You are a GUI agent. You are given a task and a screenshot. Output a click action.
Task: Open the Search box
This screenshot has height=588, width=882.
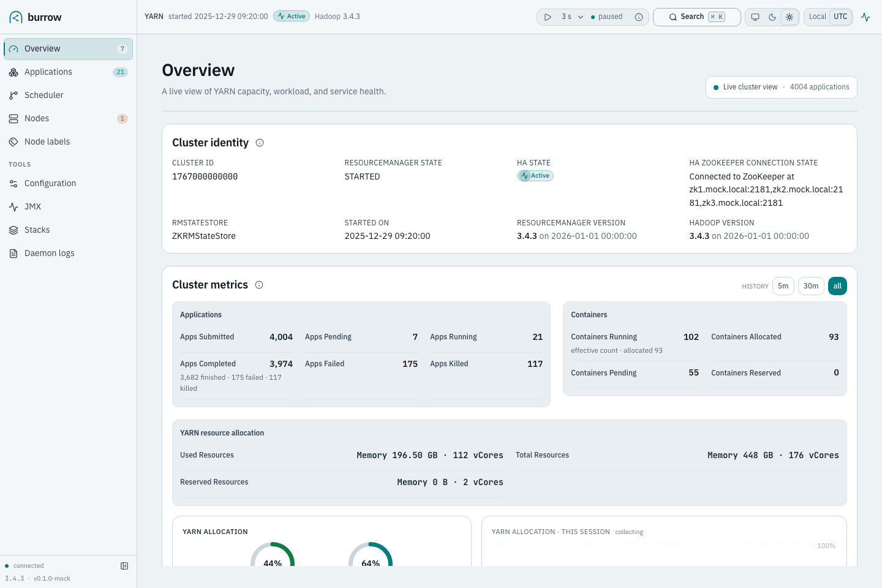click(697, 17)
